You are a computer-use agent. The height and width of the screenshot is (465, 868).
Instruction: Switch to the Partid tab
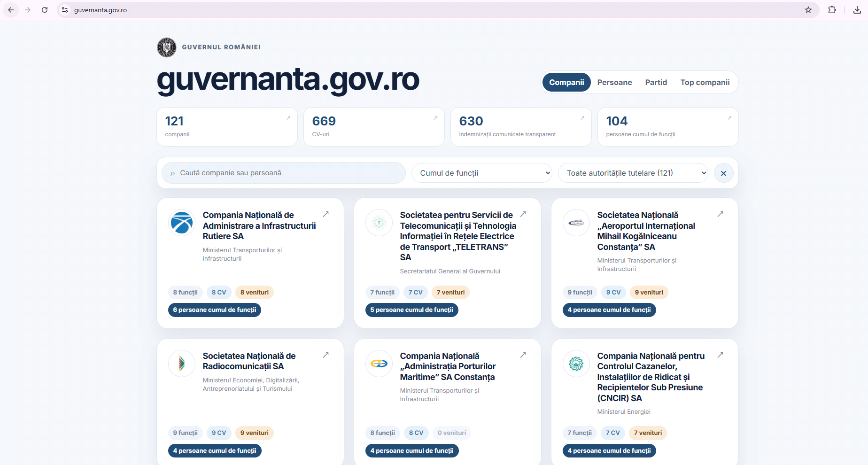pyautogui.click(x=656, y=82)
